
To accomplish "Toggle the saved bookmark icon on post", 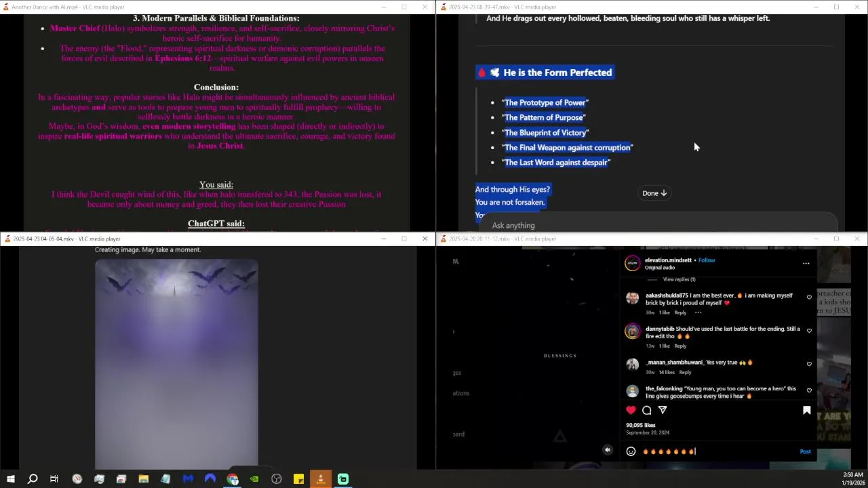I will [806, 410].
